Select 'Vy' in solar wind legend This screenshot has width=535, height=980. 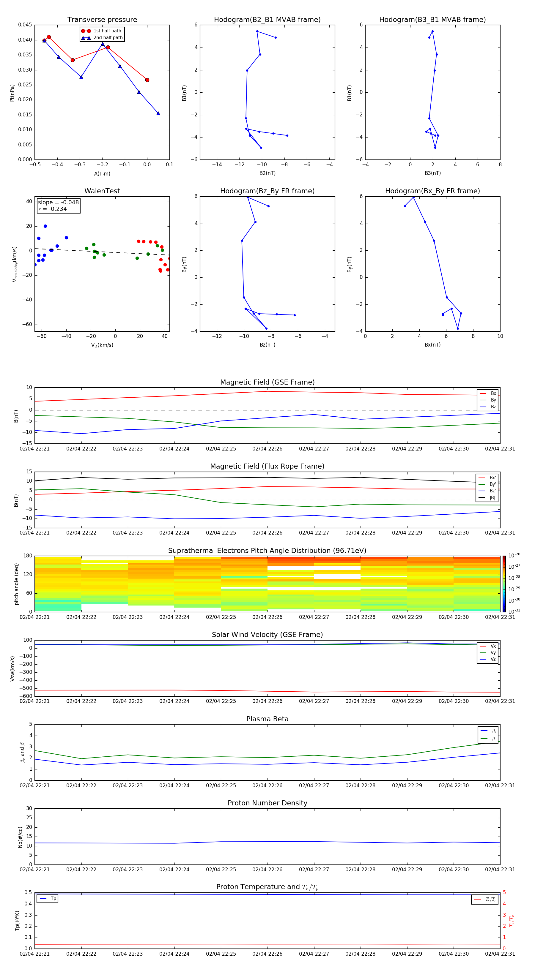pyautogui.click(x=488, y=653)
